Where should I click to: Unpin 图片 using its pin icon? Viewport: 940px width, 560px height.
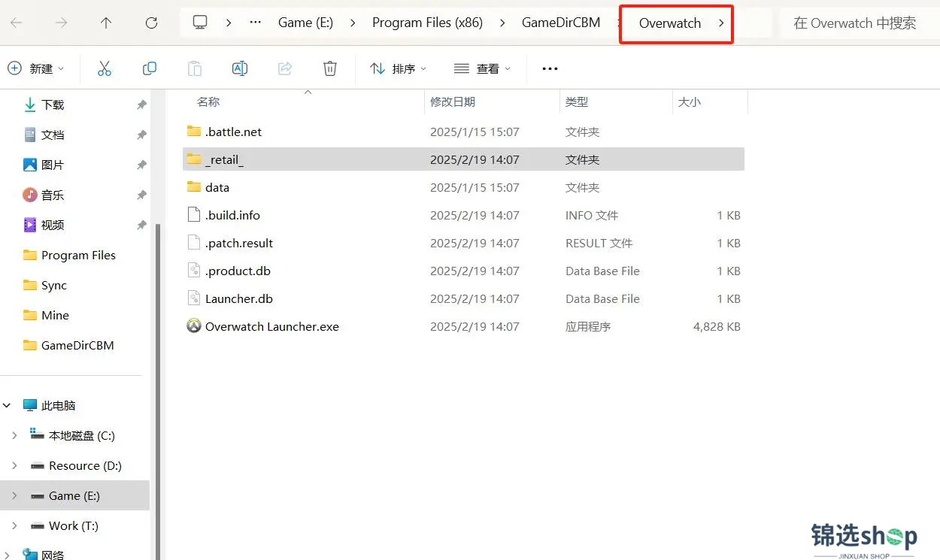pos(141,165)
